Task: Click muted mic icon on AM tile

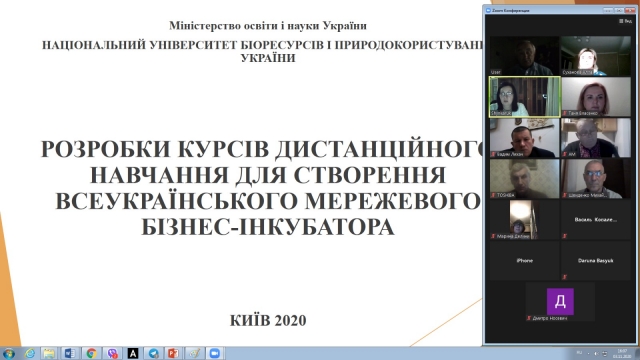Action: [565, 154]
